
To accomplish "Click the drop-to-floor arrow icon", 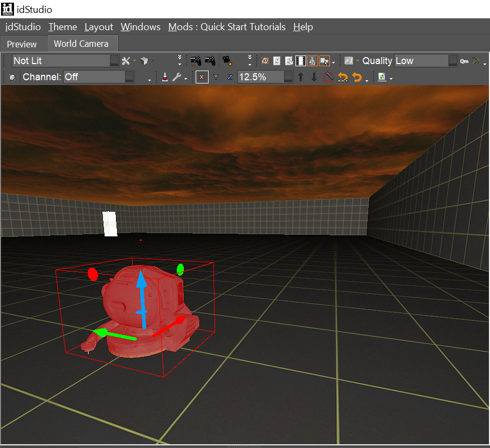I will [x=165, y=77].
